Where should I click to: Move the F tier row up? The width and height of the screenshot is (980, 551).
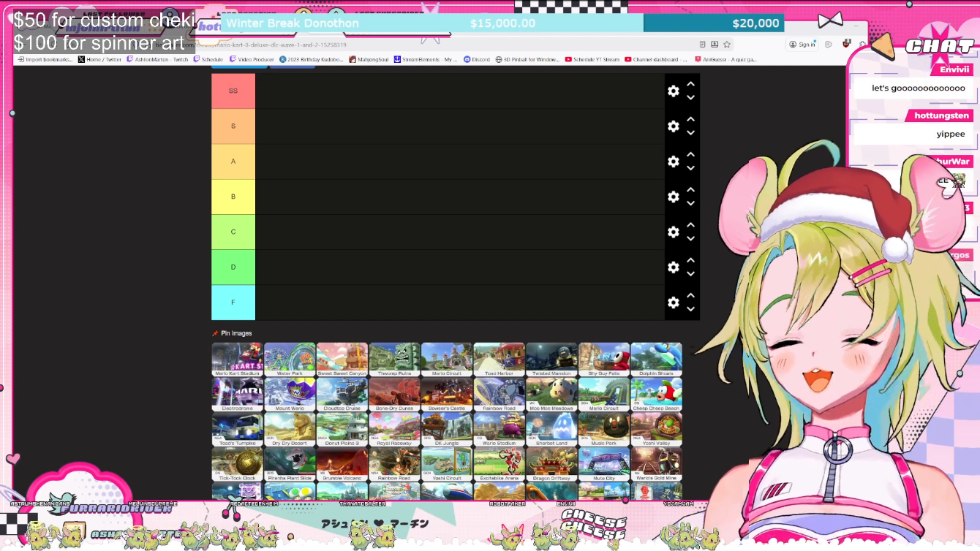point(690,296)
